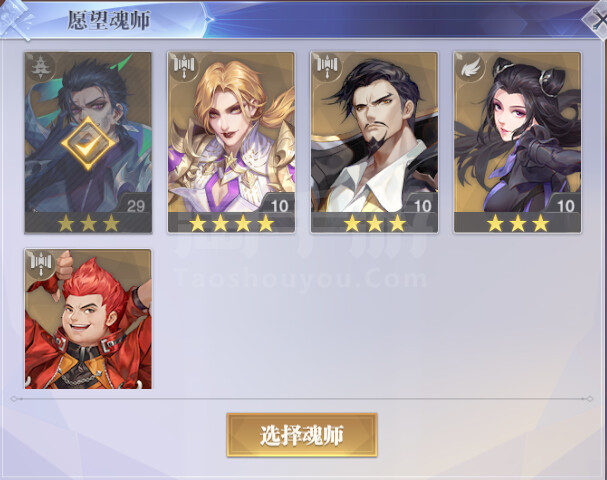This screenshot has height=480, width=607.
Task: Click tower class icon on first hero card
Action: point(40,67)
